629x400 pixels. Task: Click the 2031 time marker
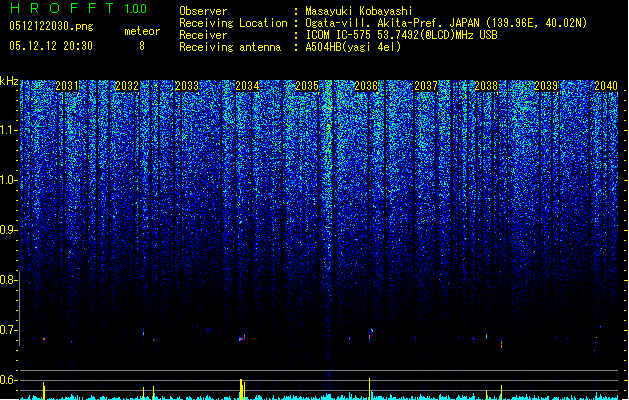click(67, 86)
